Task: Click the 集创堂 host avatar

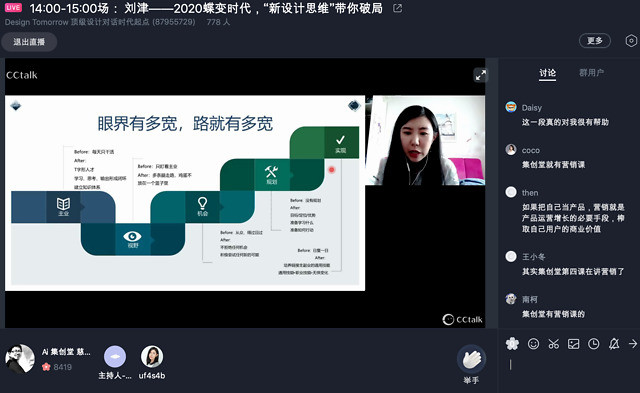Action: tap(20, 359)
